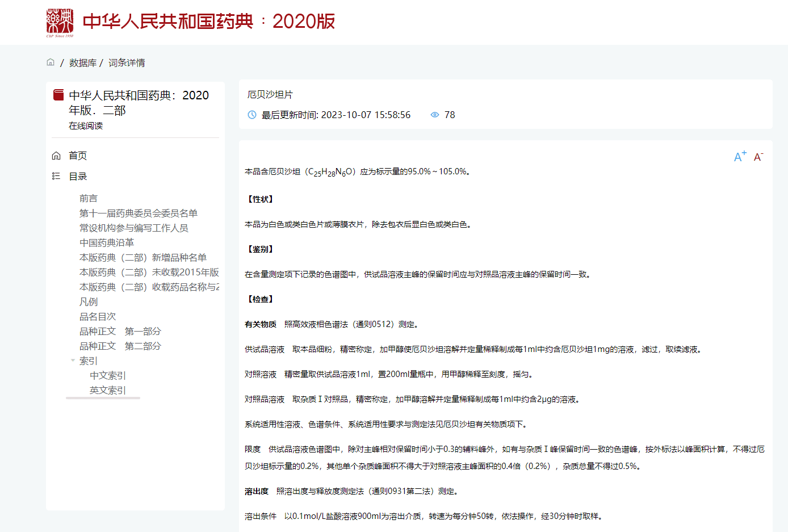The height and width of the screenshot is (532, 788).
Task: Select the 索引 tree item
Action: (x=89, y=361)
